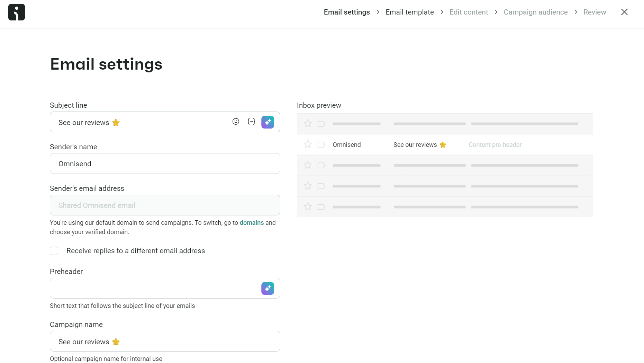The width and height of the screenshot is (644, 363).
Task: Click the Omnisend logo icon
Action: (x=17, y=12)
